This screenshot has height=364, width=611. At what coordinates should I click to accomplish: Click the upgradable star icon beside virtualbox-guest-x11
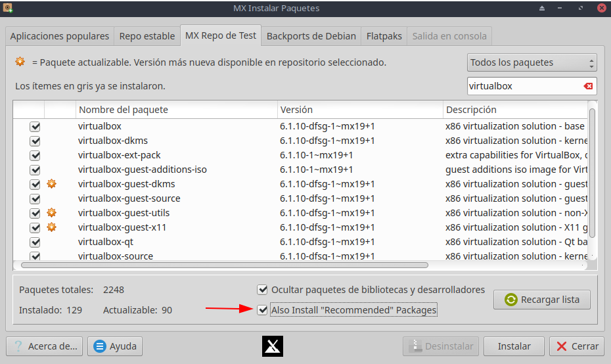point(51,227)
